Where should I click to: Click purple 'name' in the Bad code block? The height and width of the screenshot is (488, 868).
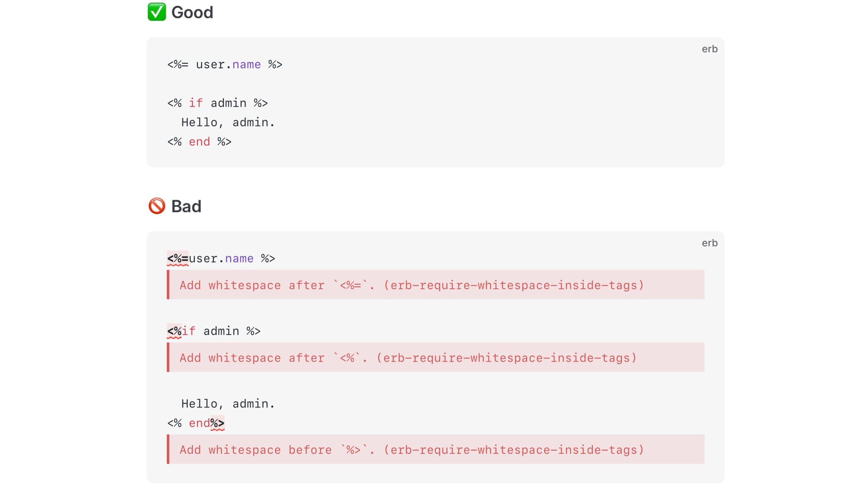click(x=239, y=258)
